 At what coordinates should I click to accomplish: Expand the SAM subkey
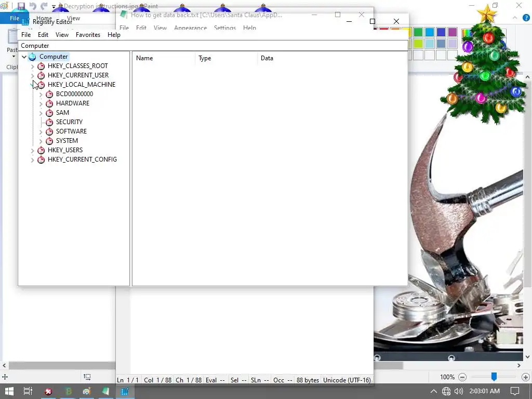(x=41, y=113)
